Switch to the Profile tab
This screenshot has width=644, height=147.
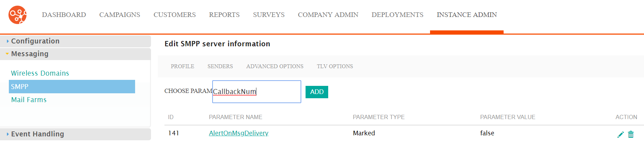point(182,66)
